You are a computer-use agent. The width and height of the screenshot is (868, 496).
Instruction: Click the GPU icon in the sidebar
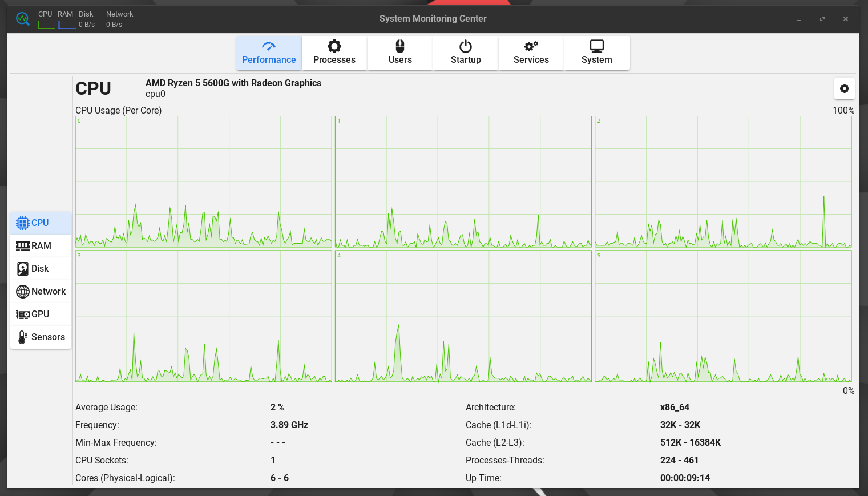point(23,314)
